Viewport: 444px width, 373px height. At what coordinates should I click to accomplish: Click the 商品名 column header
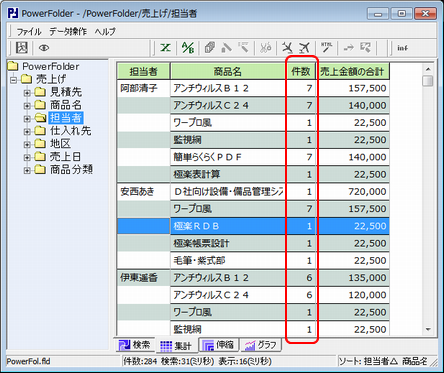click(x=228, y=71)
